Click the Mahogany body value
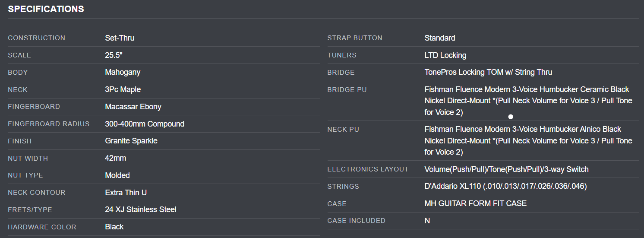 (x=123, y=72)
